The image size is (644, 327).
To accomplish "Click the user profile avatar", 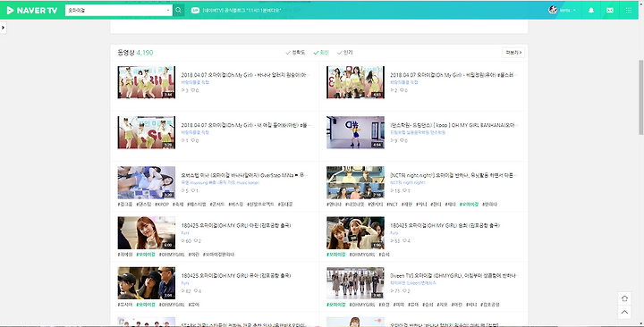I will click(553, 10).
